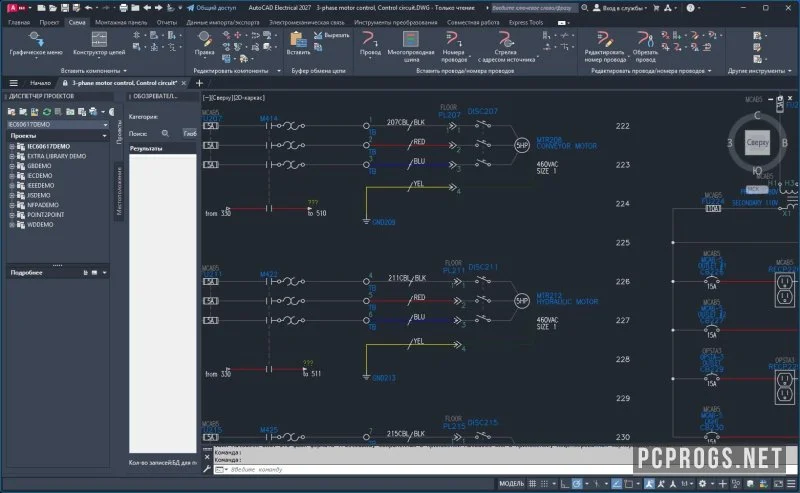Launch the Конструктор цепей circuit builder

tap(99, 43)
